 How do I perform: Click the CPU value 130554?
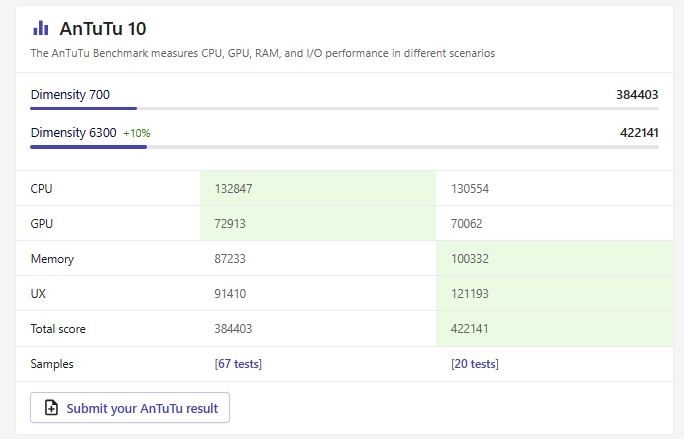click(x=470, y=189)
